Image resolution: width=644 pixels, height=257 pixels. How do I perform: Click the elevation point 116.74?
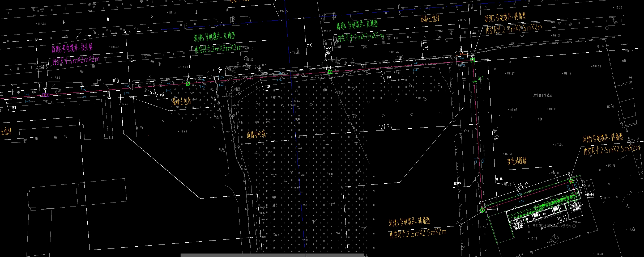[x=276, y=97]
